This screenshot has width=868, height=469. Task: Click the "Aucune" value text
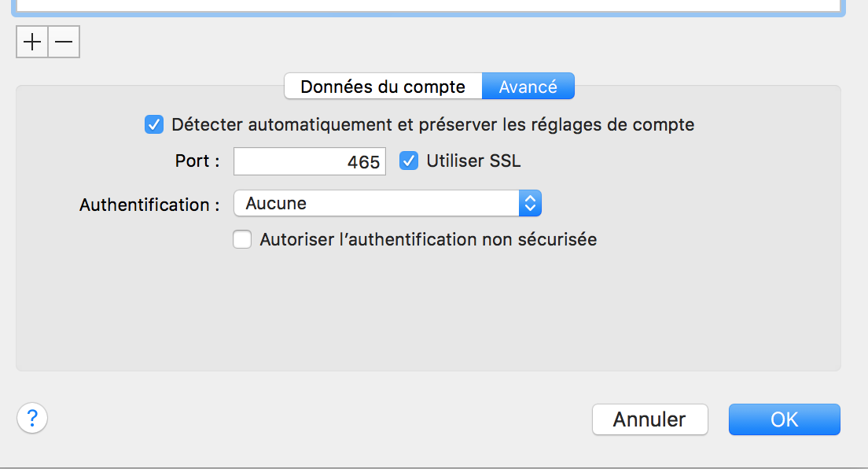tap(276, 204)
